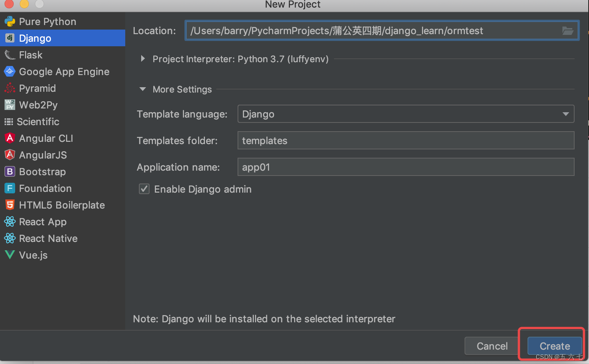Click the Web2Py icon
The height and width of the screenshot is (364, 589).
click(10, 105)
